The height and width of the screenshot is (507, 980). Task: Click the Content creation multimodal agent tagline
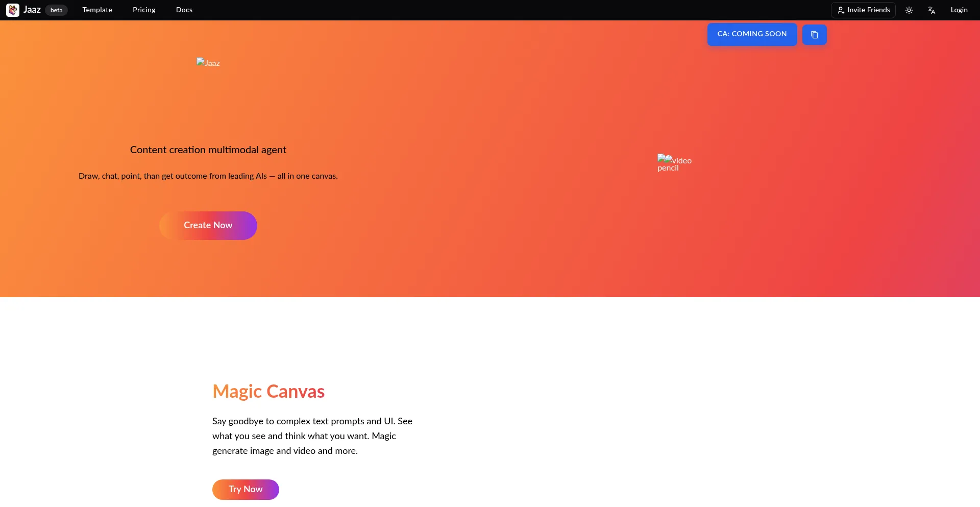208,150
